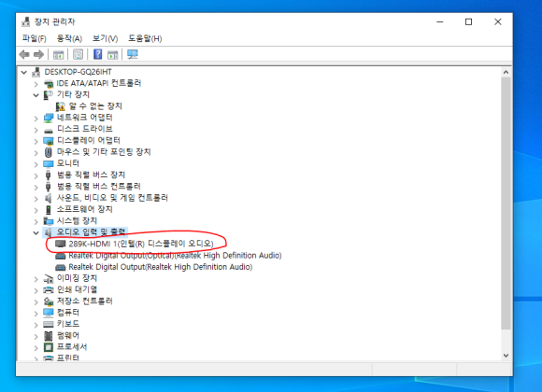Click the scrollbar down arrow
The height and width of the screenshot is (392, 542).
click(506, 356)
